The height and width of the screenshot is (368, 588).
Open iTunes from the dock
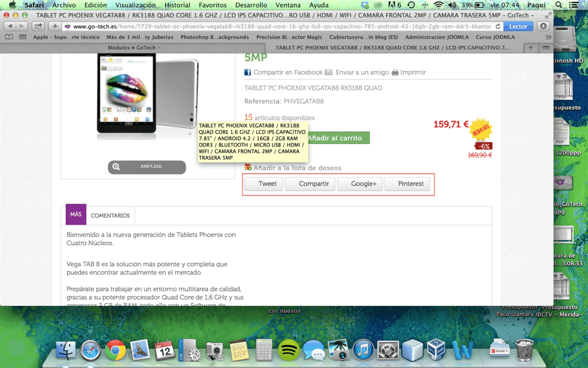(362, 351)
